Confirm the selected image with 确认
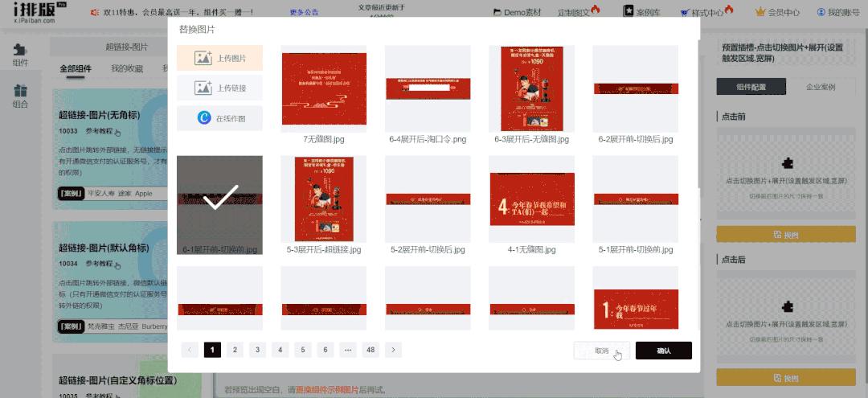Image resolution: width=868 pixels, height=398 pixels. point(664,351)
